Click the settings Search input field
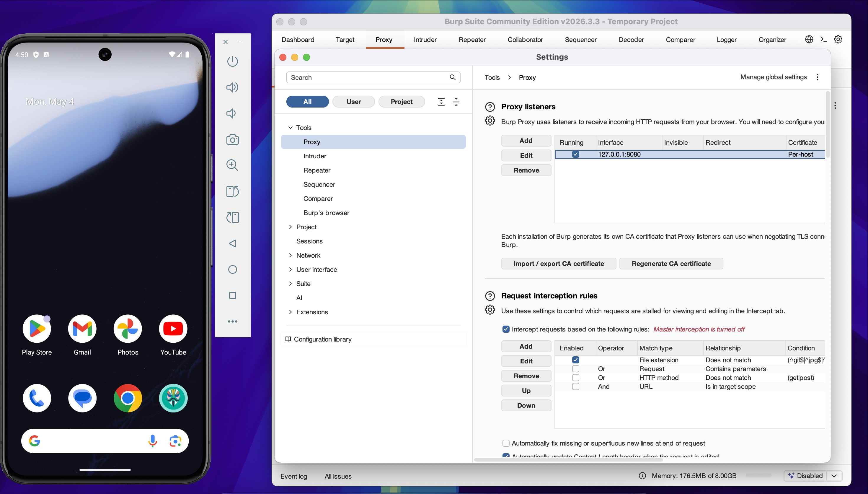The height and width of the screenshot is (494, 868). pos(373,77)
